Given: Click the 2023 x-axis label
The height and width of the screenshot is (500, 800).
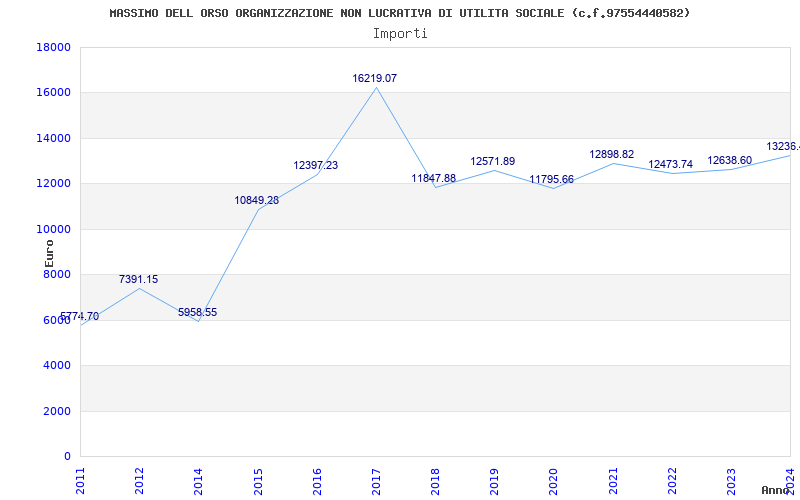Looking at the screenshot, I should click(x=731, y=481).
